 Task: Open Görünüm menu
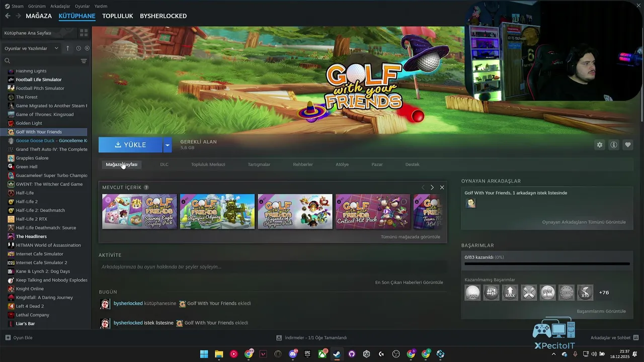[37, 6]
